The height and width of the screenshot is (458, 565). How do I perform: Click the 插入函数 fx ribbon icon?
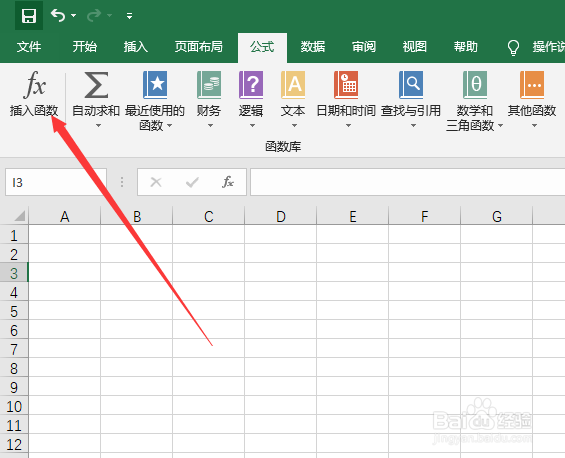click(x=35, y=85)
